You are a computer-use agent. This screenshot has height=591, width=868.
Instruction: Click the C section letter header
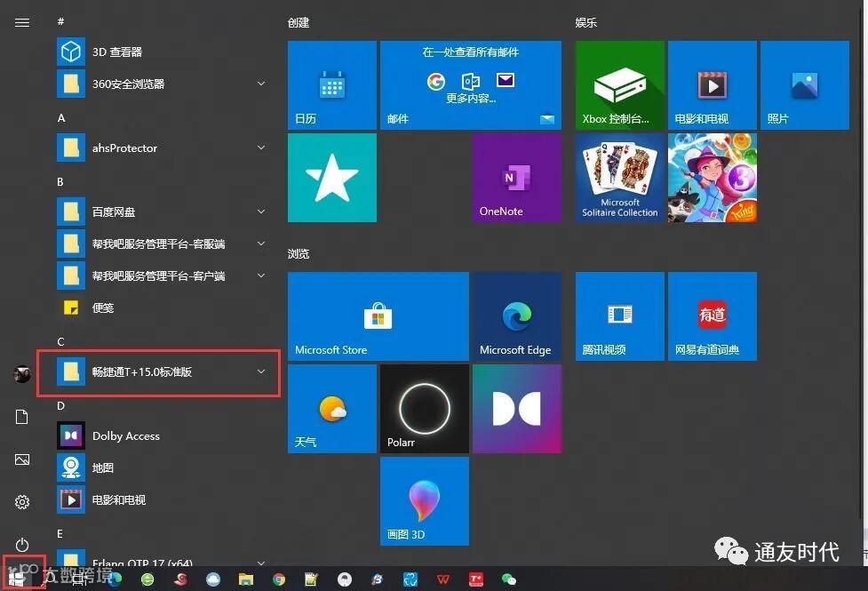(x=61, y=342)
